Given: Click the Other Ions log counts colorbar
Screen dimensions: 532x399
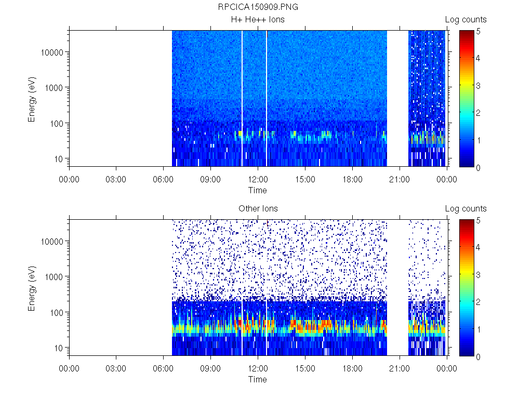Looking at the screenshot, I should point(467,287).
